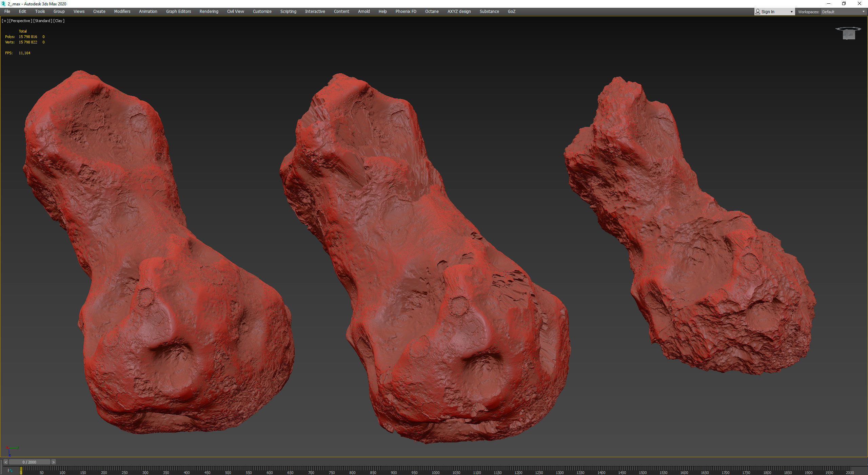The image size is (868, 475).
Task: Open the Modifiers menu
Action: click(122, 12)
